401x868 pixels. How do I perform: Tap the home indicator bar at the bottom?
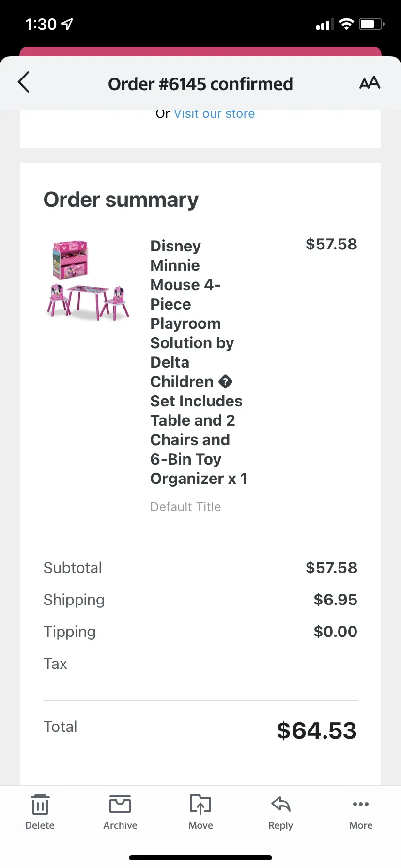[x=200, y=858]
